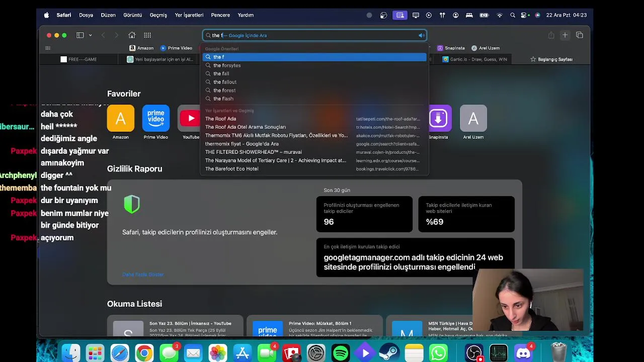Image resolution: width=644 pixels, height=362 pixels.
Task: Click the battery status icon
Action: (484, 15)
